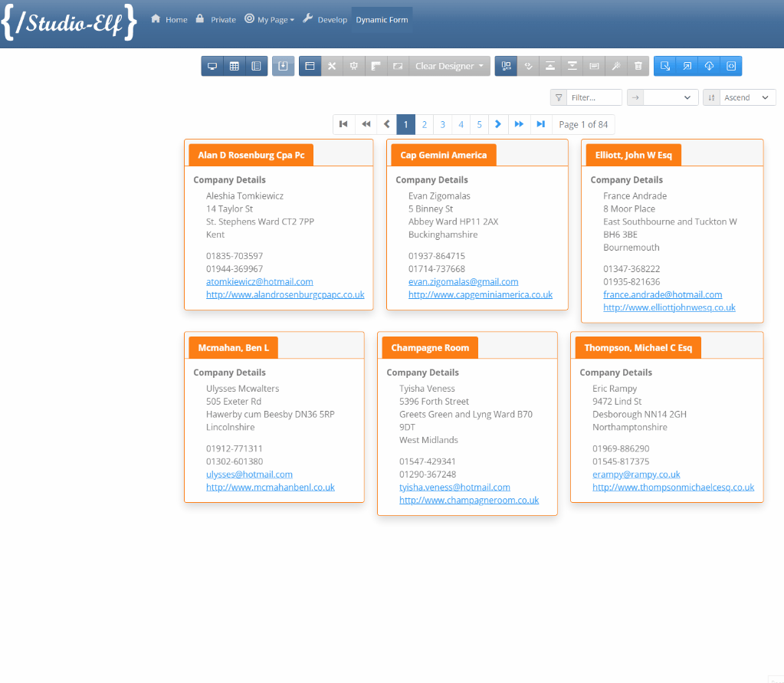This screenshot has height=683, width=784.
Task: Open the atomkiewicz@hotmail.com email link
Action: click(260, 282)
